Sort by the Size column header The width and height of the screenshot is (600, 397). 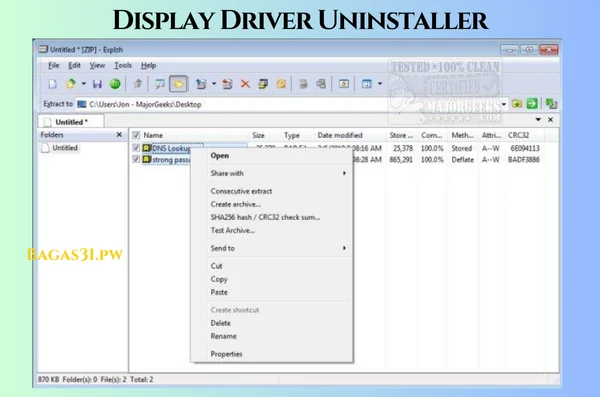[x=258, y=135]
